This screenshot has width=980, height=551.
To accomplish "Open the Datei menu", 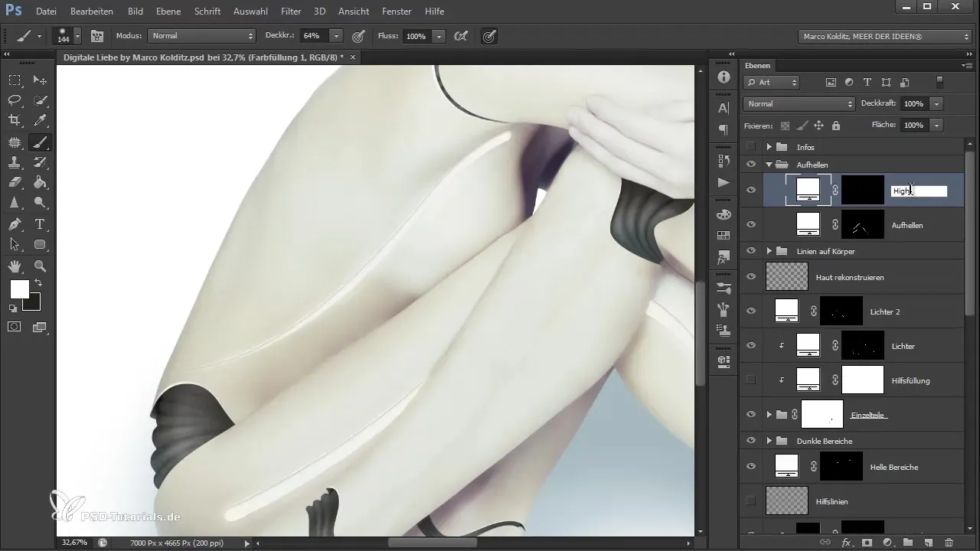I will pos(46,11).
